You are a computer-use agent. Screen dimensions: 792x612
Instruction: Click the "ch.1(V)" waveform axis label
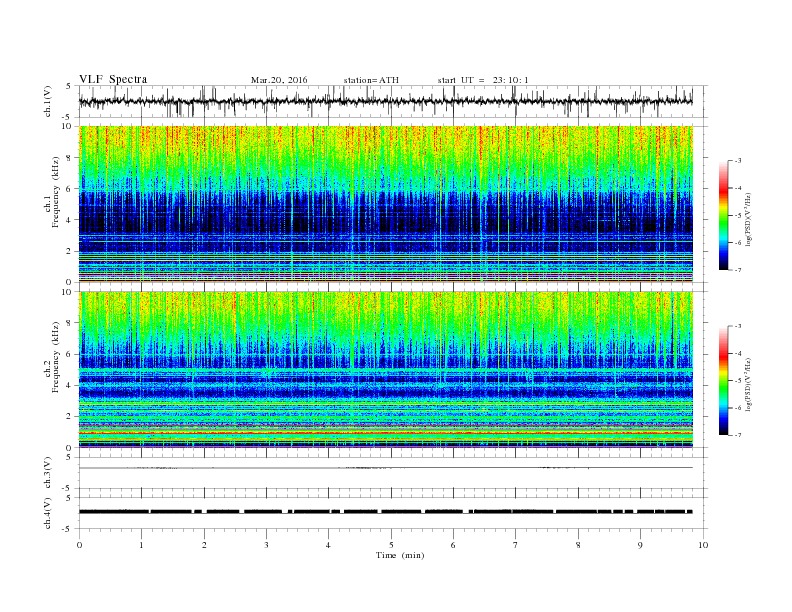[x=48, y=101]
